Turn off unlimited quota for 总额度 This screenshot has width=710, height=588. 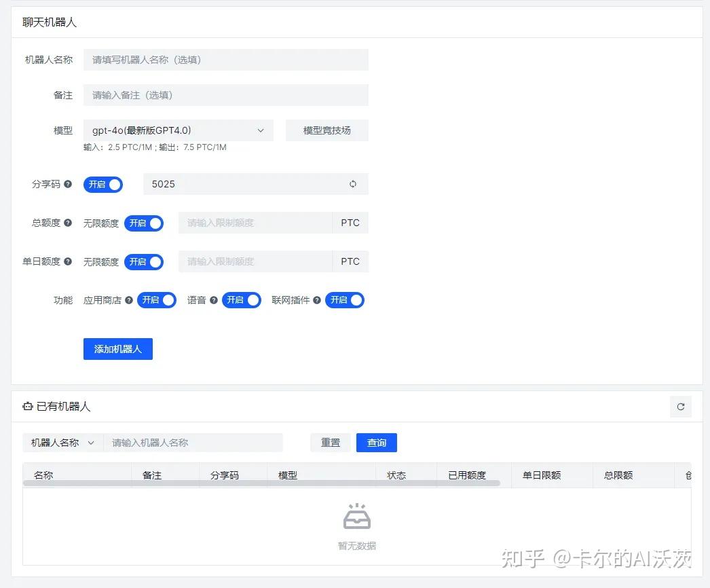point(144,222)
